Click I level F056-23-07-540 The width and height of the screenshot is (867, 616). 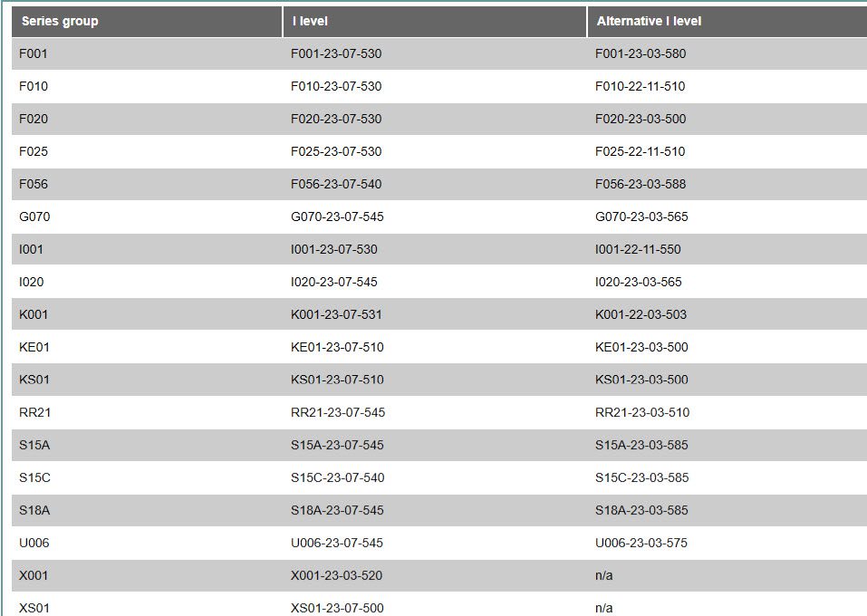pos(336,184)
